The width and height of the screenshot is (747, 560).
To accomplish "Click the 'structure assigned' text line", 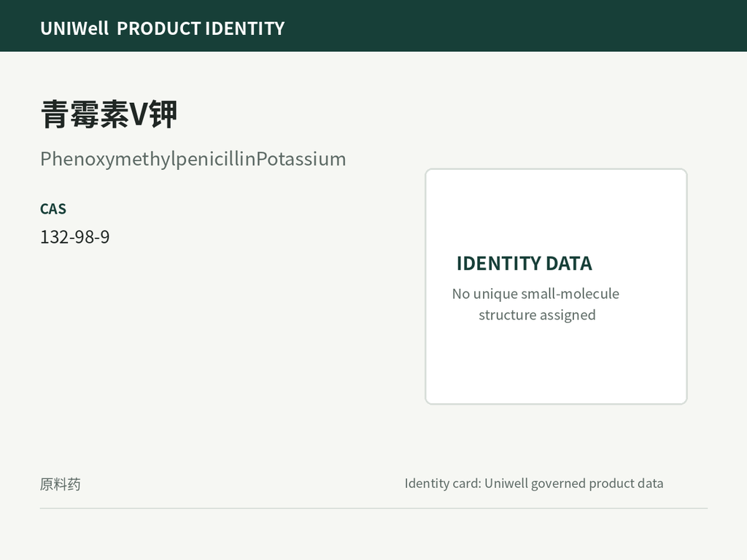I will tap(537, 315).
